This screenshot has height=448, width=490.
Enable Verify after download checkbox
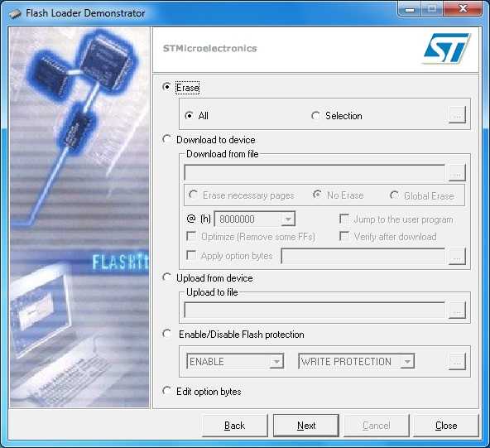pos(344,236)
